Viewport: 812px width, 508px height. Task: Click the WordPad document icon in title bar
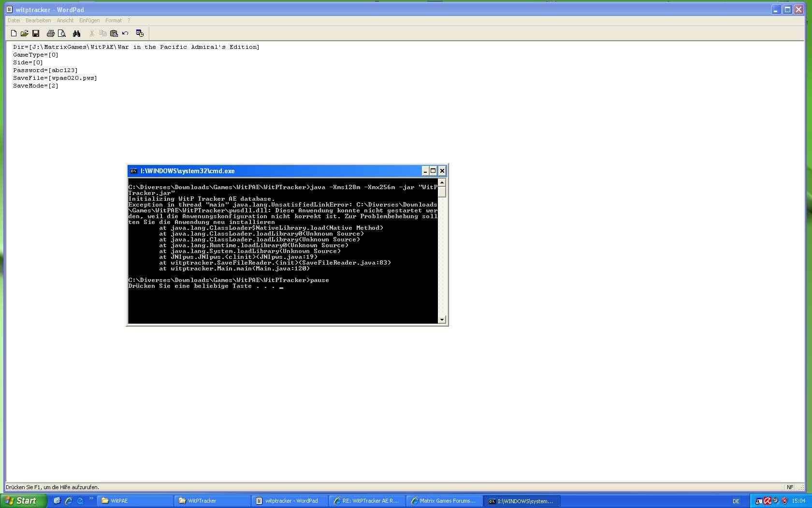click(9, 9)
